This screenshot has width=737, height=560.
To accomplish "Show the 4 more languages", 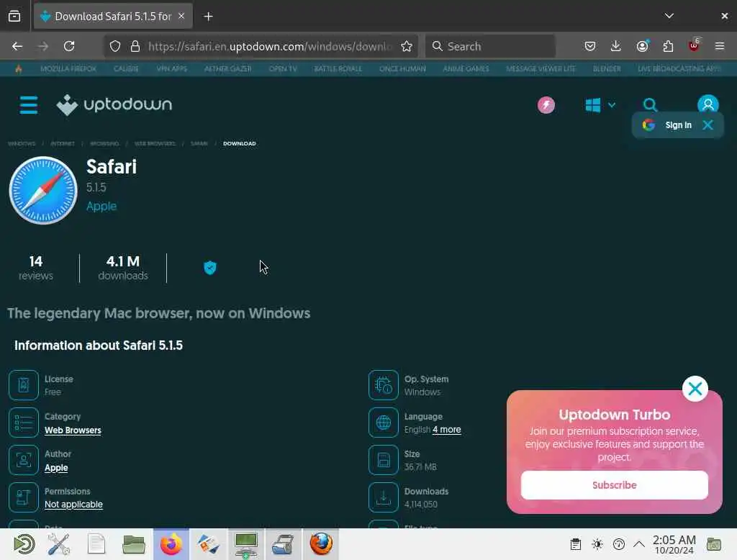I will pyautogui.click(x=446, y=429).
